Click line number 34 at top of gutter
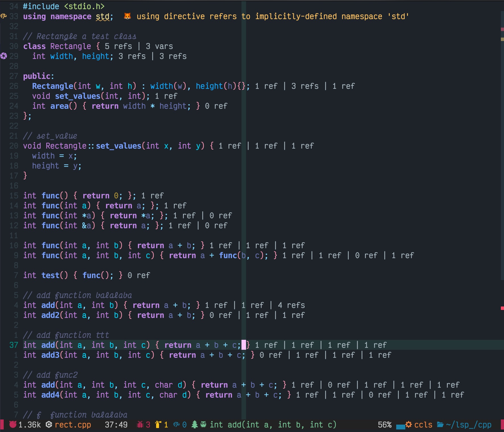The image size is (504, 432). pos(14,6)
